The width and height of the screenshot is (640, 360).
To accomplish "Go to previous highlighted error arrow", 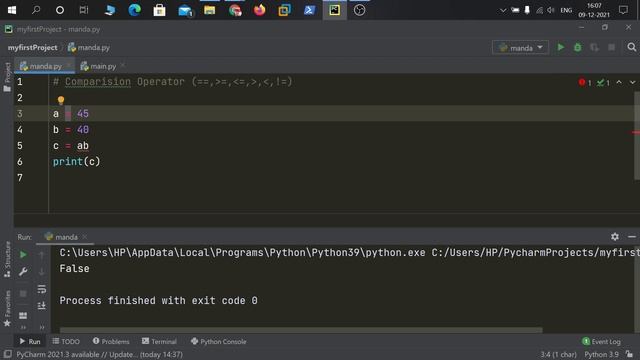I will [619, 82].
